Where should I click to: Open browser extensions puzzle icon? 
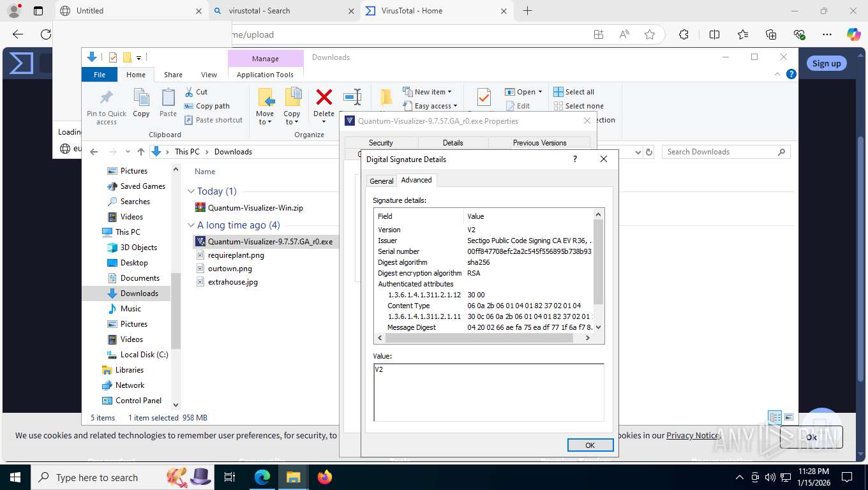[684, 34]
